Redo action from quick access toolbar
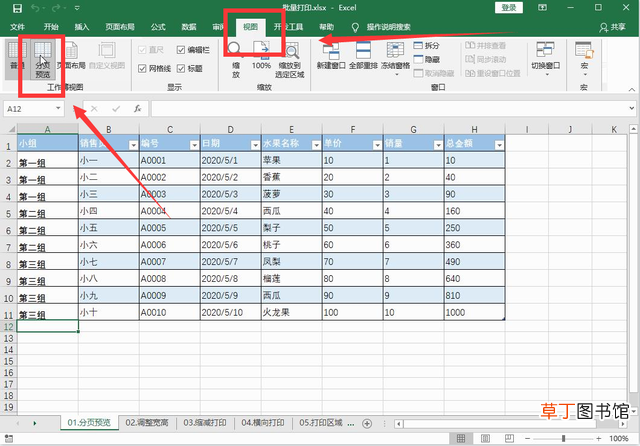Screen dimensions: 640x446 (56, 8)
